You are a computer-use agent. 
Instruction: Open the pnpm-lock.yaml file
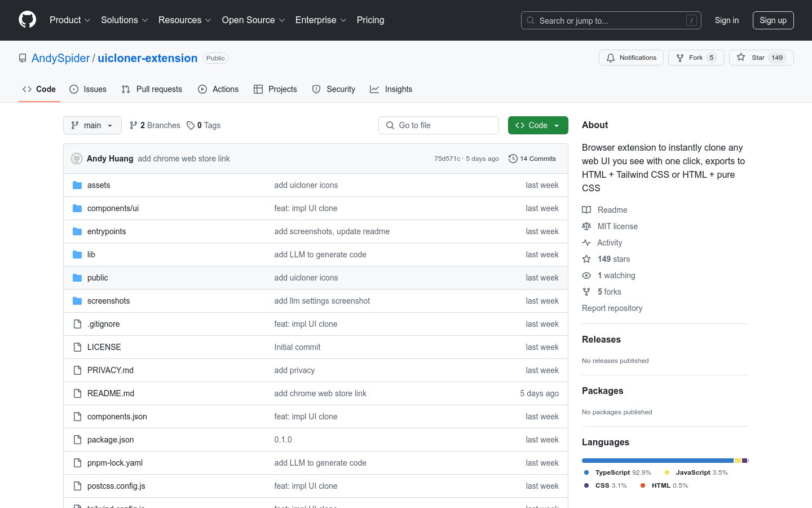115,463
